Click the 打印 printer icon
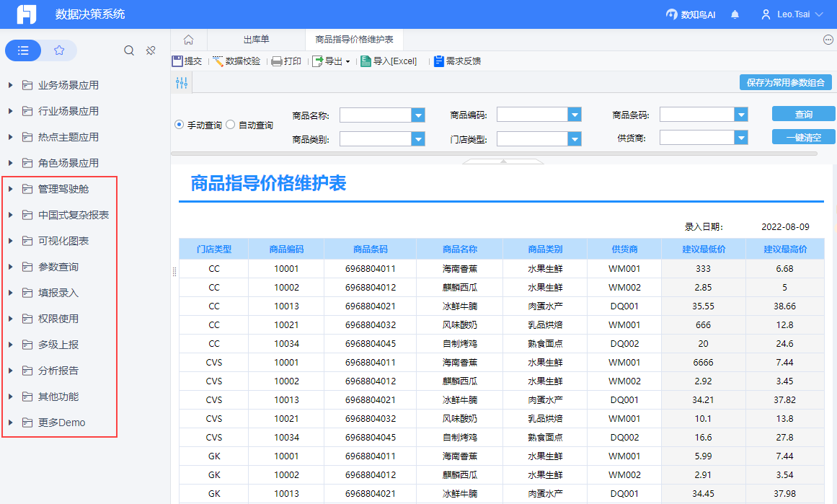Screen dimensions: 837x504 [x=277, y=61]
